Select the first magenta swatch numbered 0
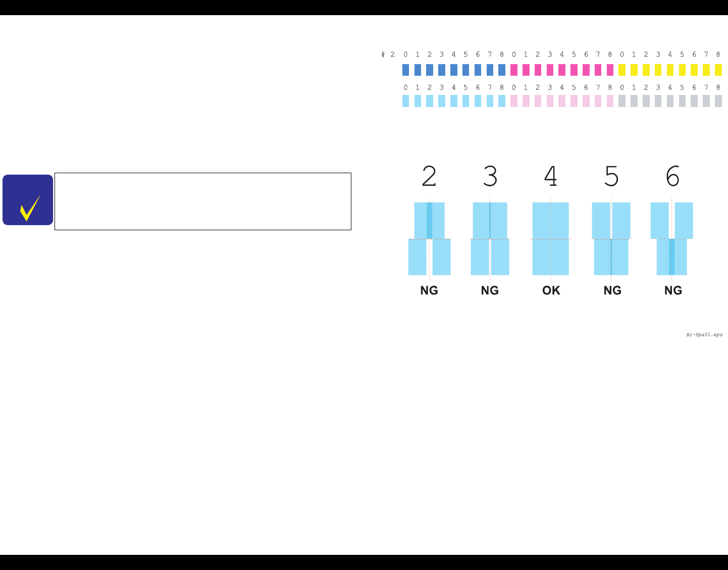This screenshot has width=728, height=570. pos(514,70)
